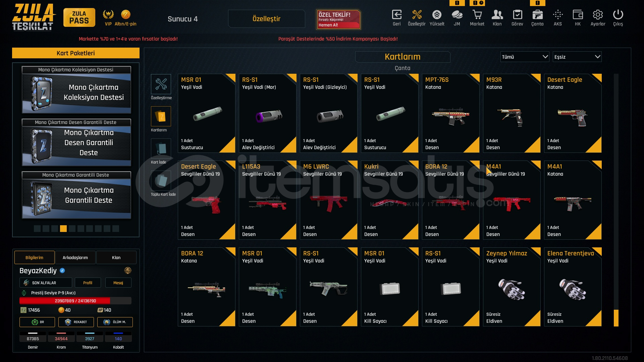Switch to the Klan profile tab
The width and height of the screenshot is (644, 362).
116,257
